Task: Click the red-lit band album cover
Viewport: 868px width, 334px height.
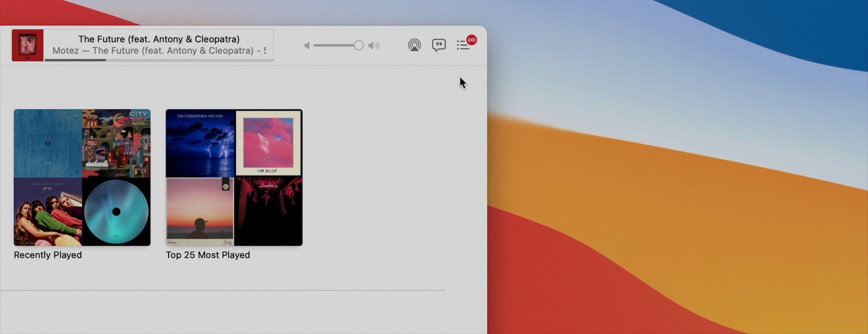Action: (x=269, y=212)
